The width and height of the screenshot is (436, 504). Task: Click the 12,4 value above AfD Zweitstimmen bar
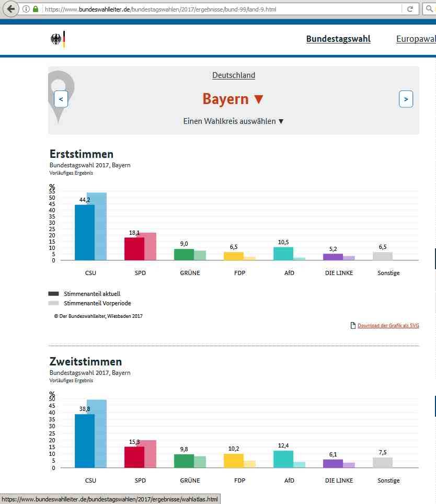(x=283, y=445)
